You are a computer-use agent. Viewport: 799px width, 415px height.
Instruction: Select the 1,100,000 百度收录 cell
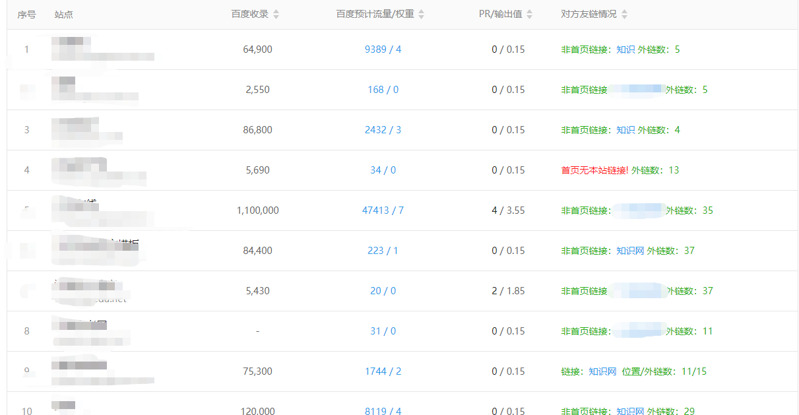pos(258,211)
